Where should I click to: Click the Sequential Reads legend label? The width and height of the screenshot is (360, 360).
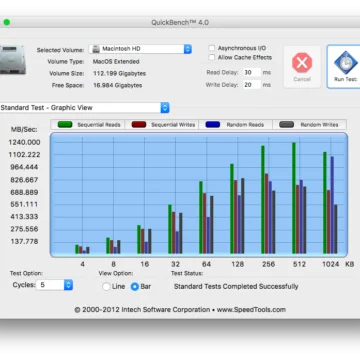tap(99, 125)
